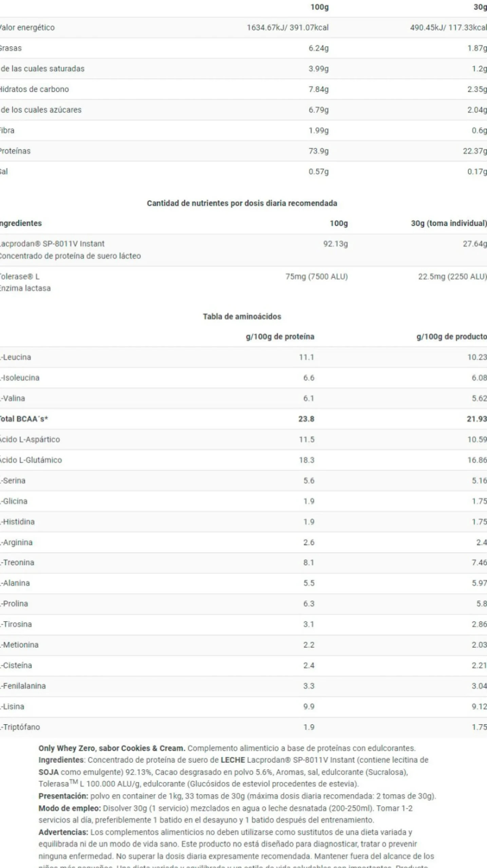The height and width of the screenshot is (868, 487).
Task: Click the g/100g de proteína column header
Action: 280,336
